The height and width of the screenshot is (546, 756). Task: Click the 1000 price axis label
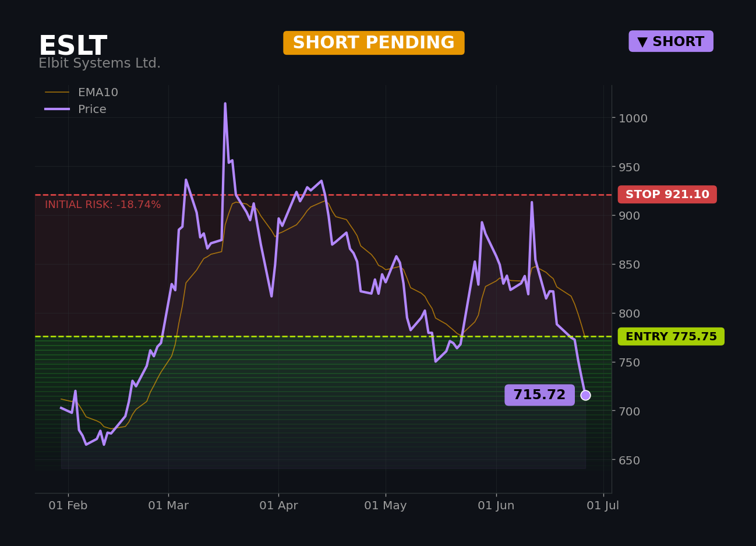633,118
